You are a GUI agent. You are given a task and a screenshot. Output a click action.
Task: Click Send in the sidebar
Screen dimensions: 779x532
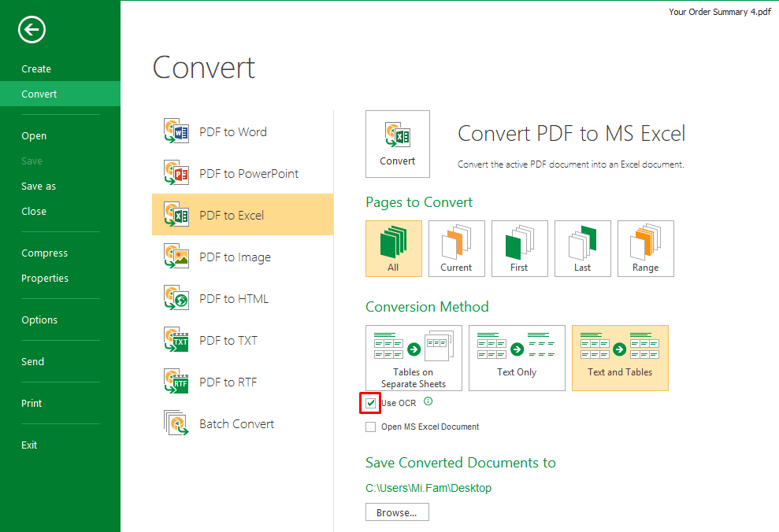33,362
